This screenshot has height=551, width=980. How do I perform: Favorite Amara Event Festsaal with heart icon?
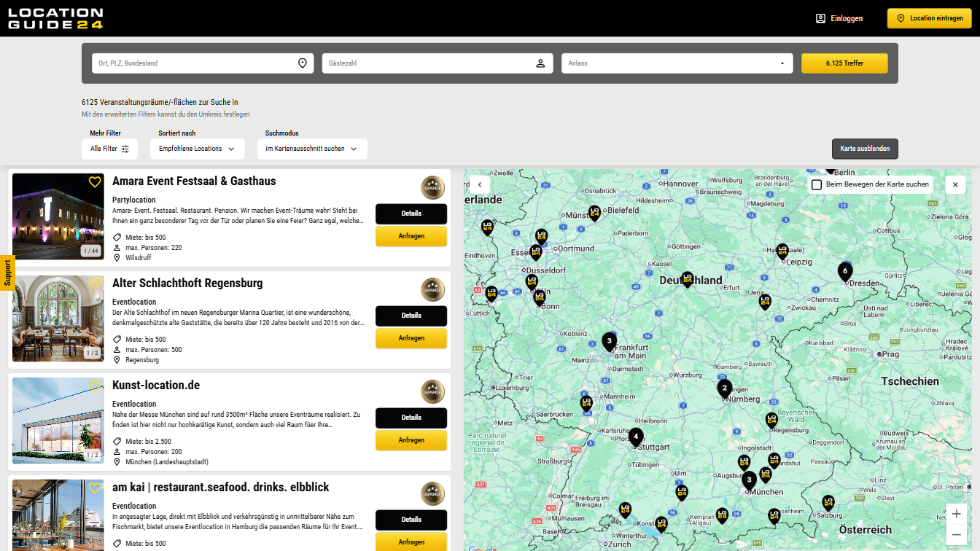(95, 182)
